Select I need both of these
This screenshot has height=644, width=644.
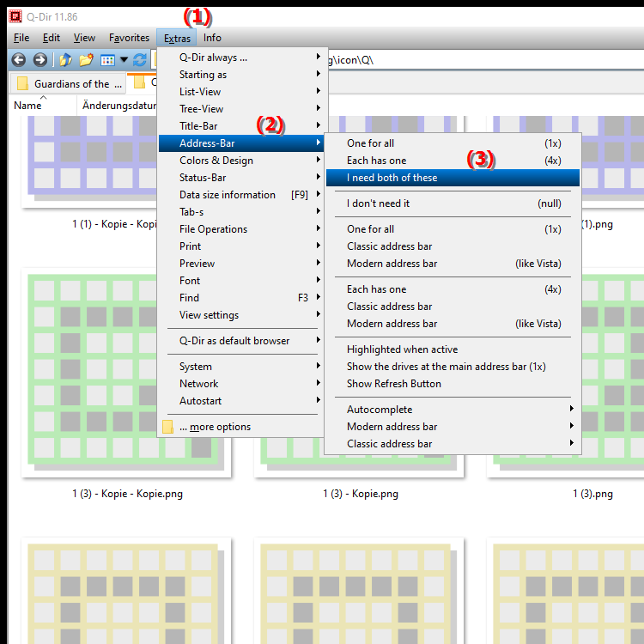453,178
